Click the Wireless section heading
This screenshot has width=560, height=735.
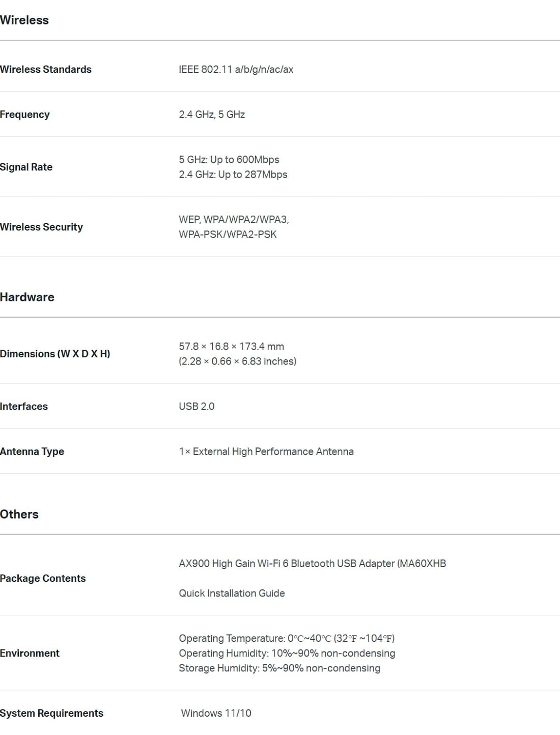tap(24, 20)
